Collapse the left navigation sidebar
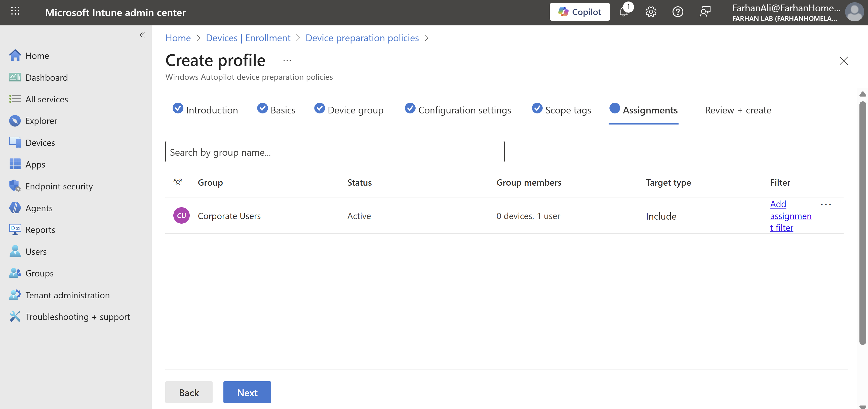 [x=142, y=35]
